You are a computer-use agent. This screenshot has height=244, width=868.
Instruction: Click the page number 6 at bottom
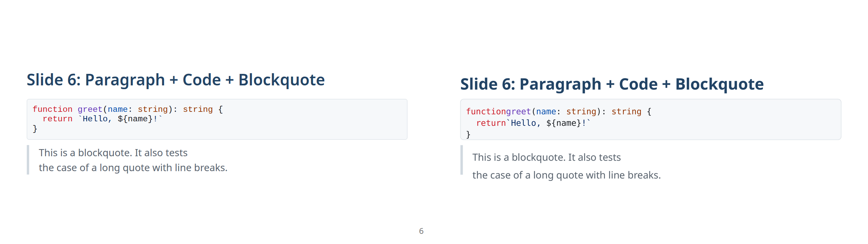click(421, 231)
